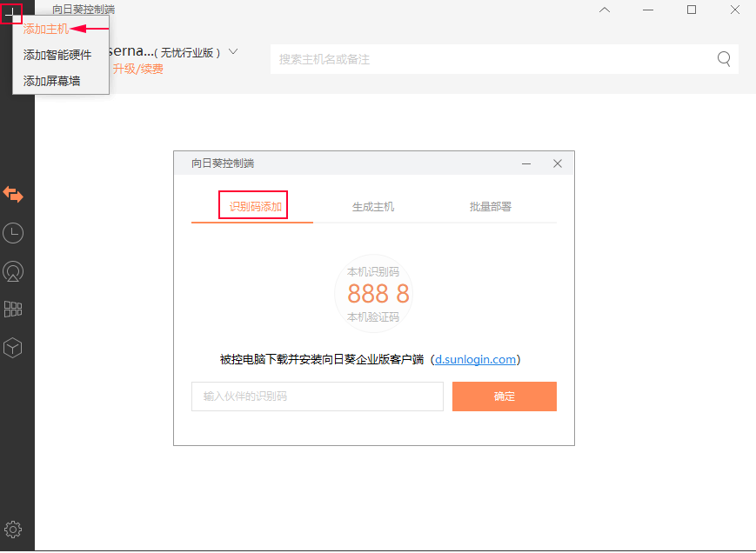Click the 升级/续费 link
Image resolution: width=756 pixels, height=553 pixels.
(138, 69)
